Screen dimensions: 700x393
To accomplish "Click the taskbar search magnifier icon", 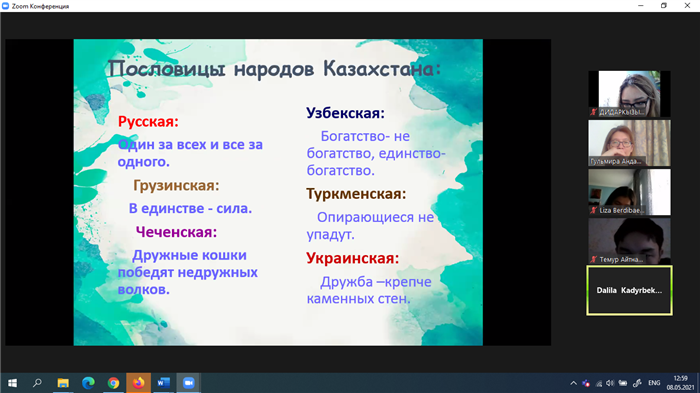I will point(38,383).
